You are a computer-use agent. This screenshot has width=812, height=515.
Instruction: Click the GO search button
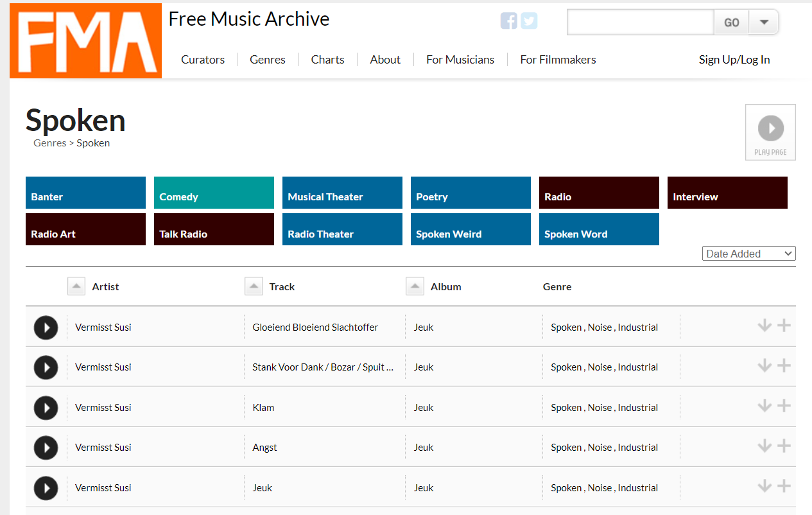[732, 22]
